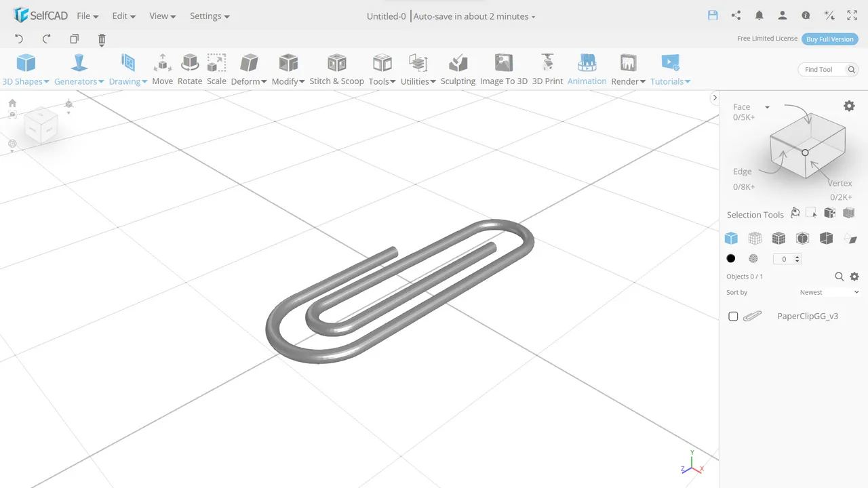
Task: Switch to wireframe view mode
Action: (755, 238)
